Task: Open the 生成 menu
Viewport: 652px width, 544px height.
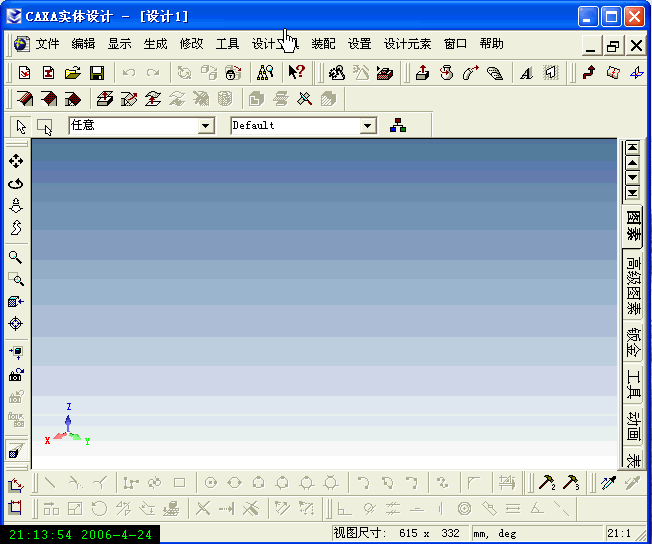Action: (x=155, y=44)
